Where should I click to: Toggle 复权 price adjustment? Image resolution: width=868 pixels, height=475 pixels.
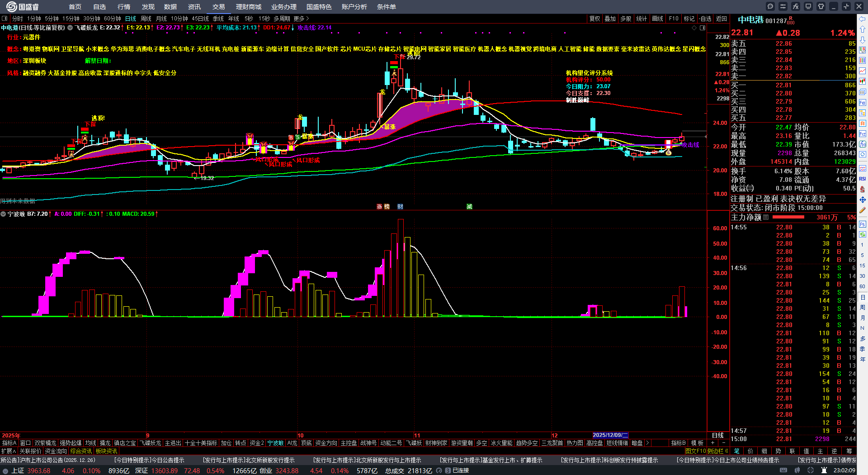594,19
